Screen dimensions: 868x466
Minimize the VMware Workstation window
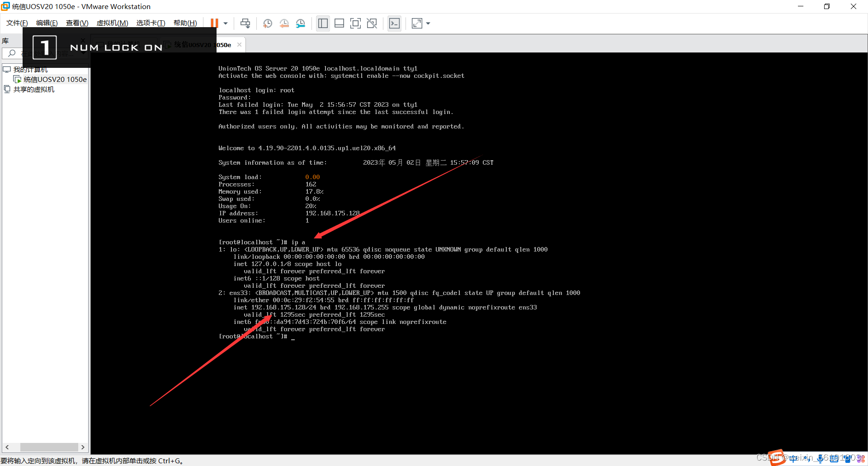pos(801,6)
